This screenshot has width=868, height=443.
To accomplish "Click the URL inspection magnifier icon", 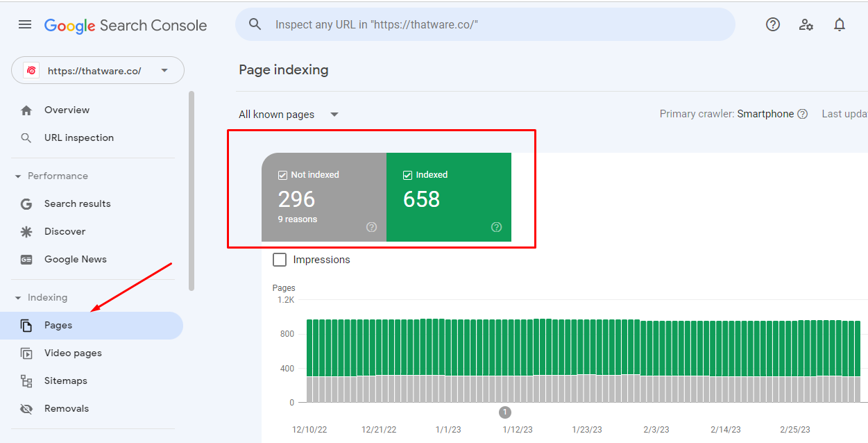I will tap(26, 138).
